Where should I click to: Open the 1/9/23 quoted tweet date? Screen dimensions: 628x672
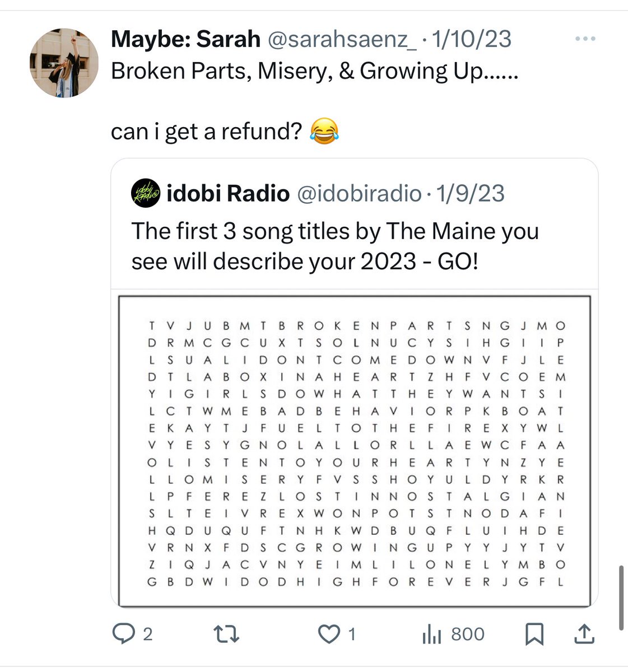(470, 194)
